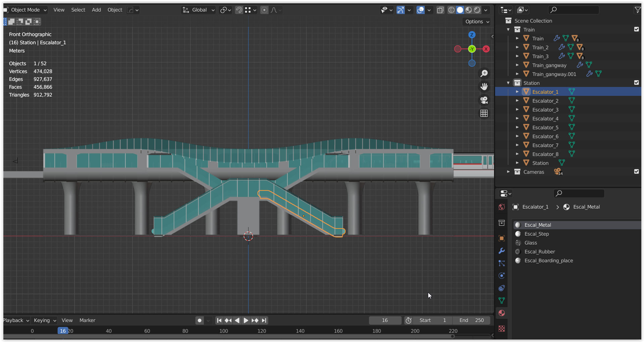The width and height of the screenshot is (644, 342).
Task: Toggle the camera view icon
Action: 484,100
